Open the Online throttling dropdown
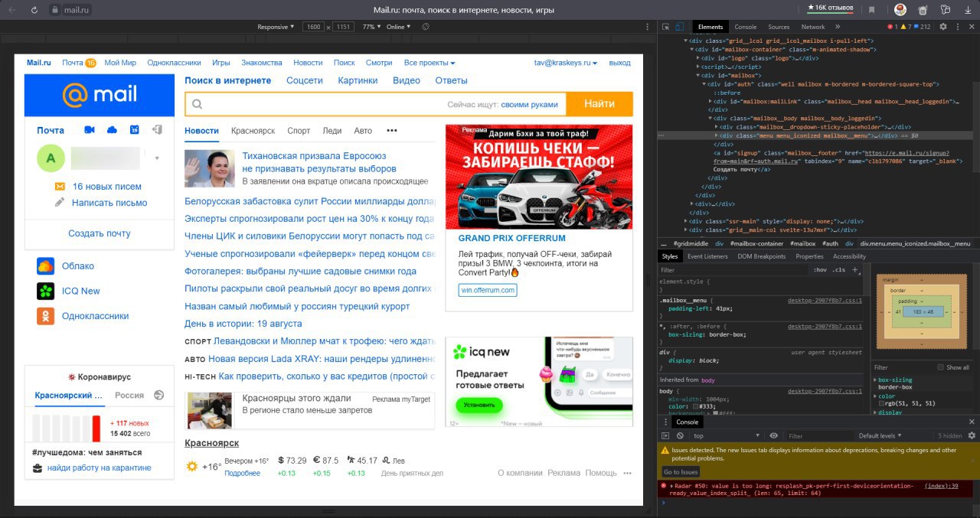 point(397,27)
